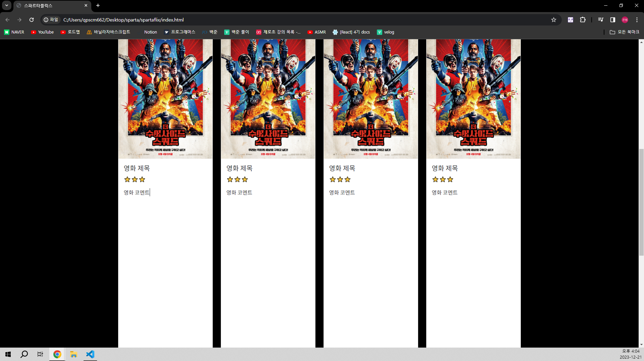Click 영화 제목 title in second card

coord(239,168)
